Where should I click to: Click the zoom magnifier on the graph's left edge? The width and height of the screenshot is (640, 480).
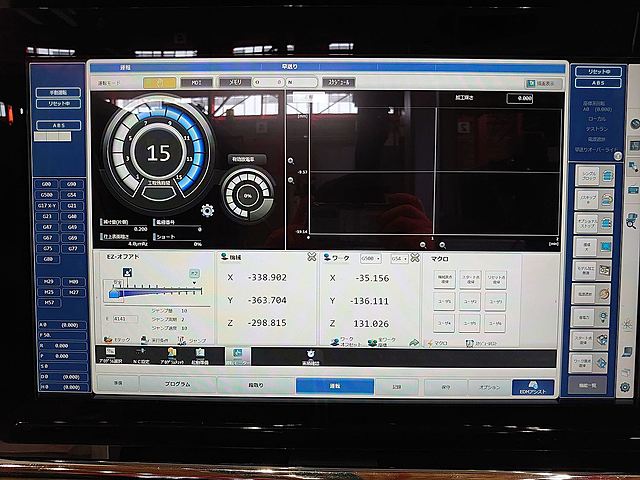coord(290,160)
